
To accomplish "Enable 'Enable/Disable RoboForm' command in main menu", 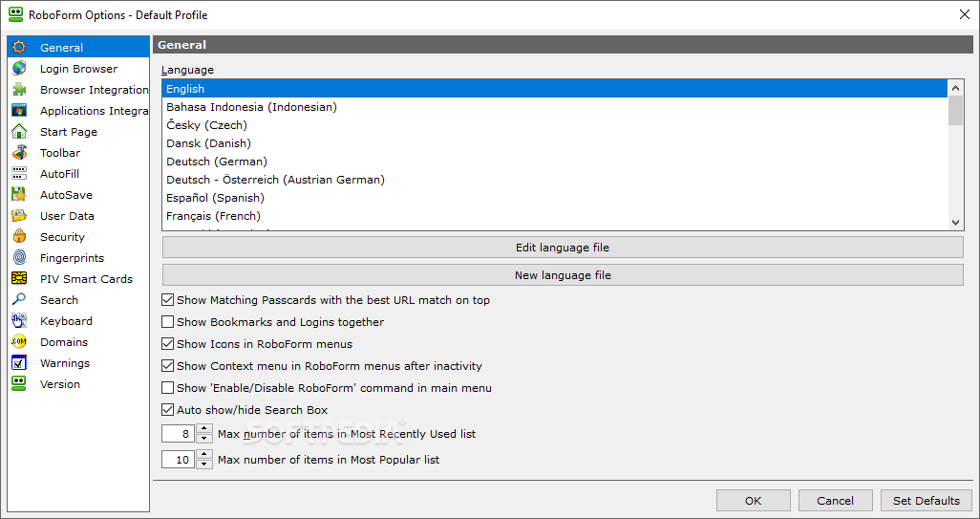I will (x=167, y=388).
